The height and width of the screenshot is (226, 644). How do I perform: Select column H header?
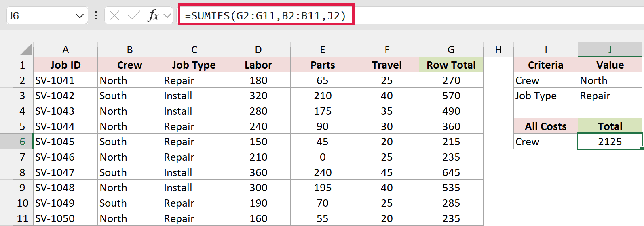[x=498, y=50]
